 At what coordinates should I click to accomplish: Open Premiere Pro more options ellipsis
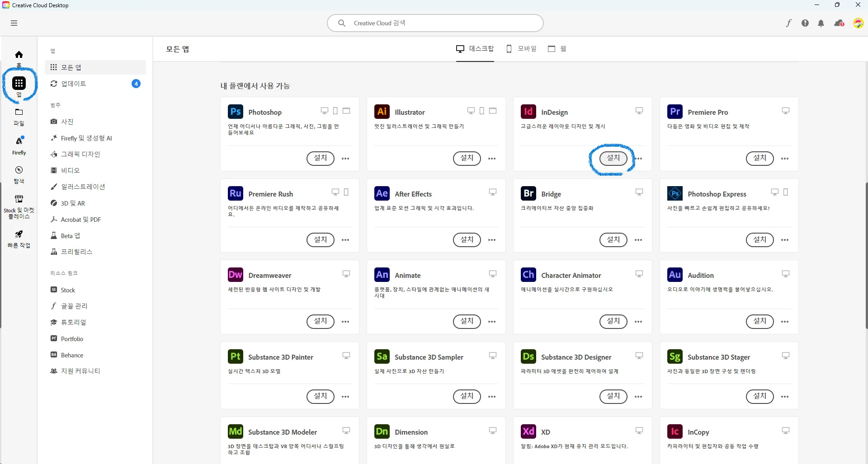point(785,159)
